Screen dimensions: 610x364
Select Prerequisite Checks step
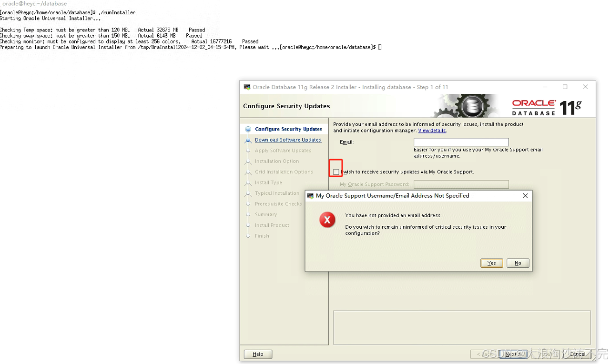point(278,204)
